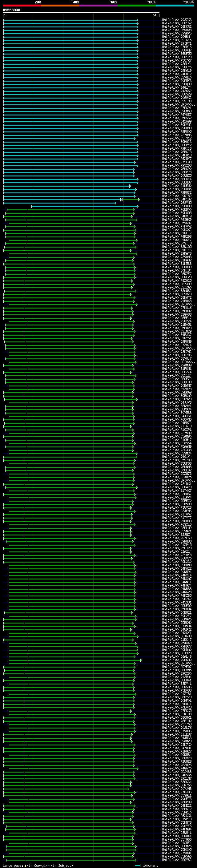
Task: Select label UniRef100_A6SHK9
Action: (177, 220)
